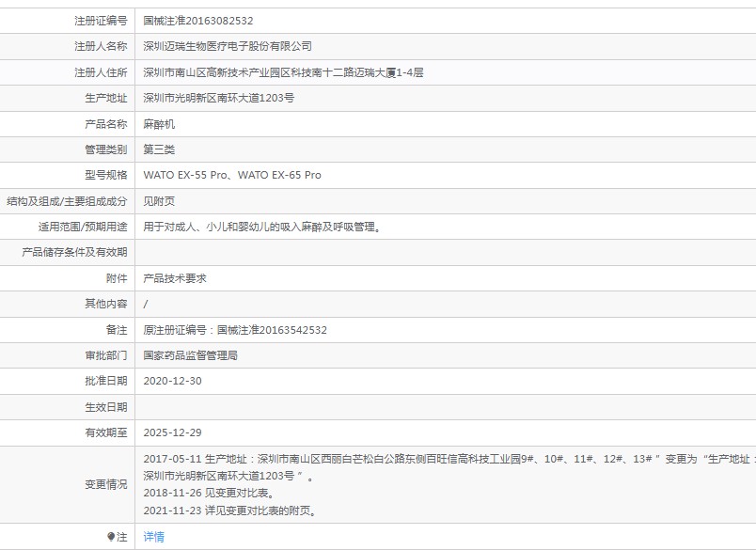The image size is (756, 550).
Task: Select original number text 国械注准20163542532
Action: [x=272, y=330]
